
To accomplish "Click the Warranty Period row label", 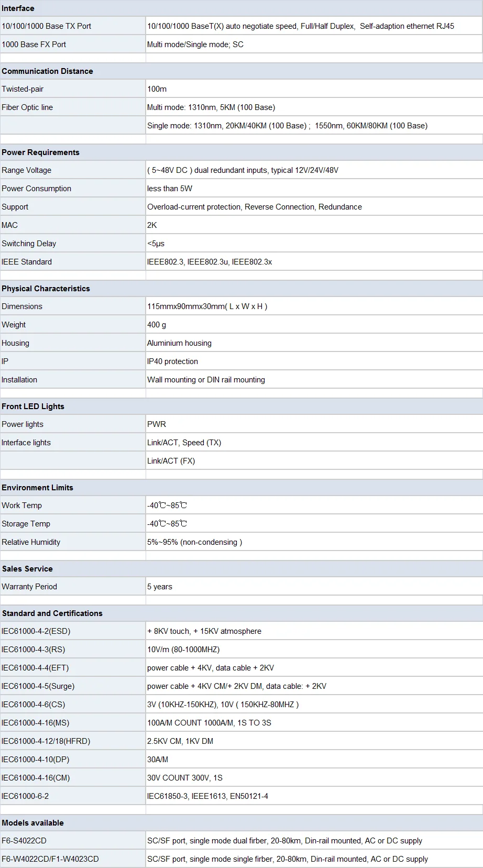I will (29, 587).
